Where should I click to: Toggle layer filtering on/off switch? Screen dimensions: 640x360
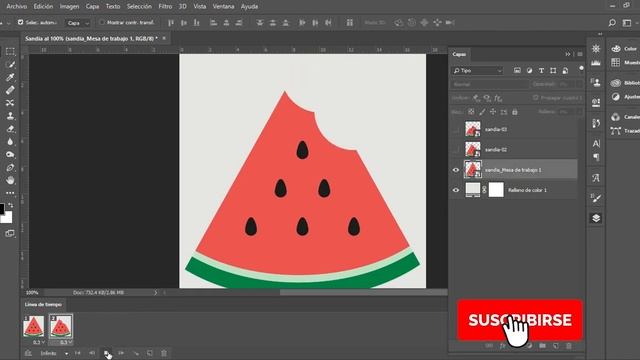(x=581, y=69)
